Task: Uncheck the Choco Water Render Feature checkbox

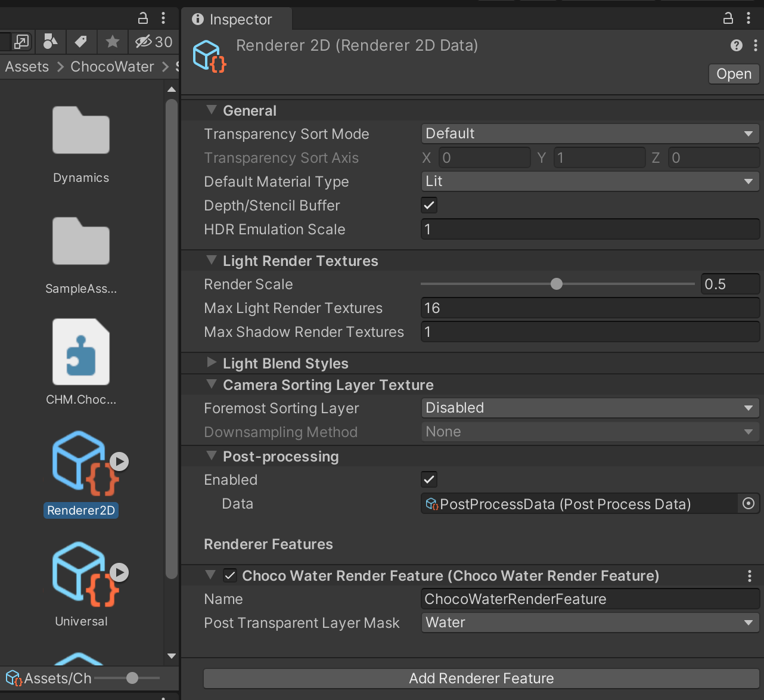Action: [230, 575]
